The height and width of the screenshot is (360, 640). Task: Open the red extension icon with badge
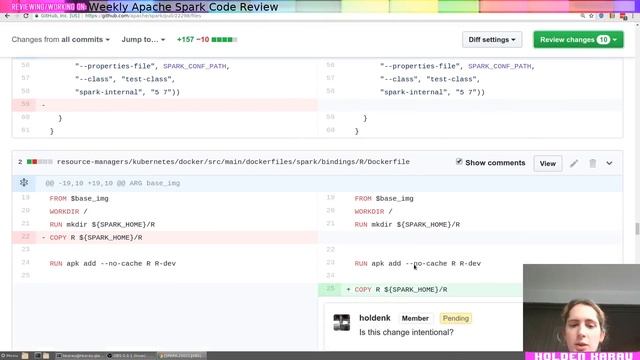tap(623, 16)
